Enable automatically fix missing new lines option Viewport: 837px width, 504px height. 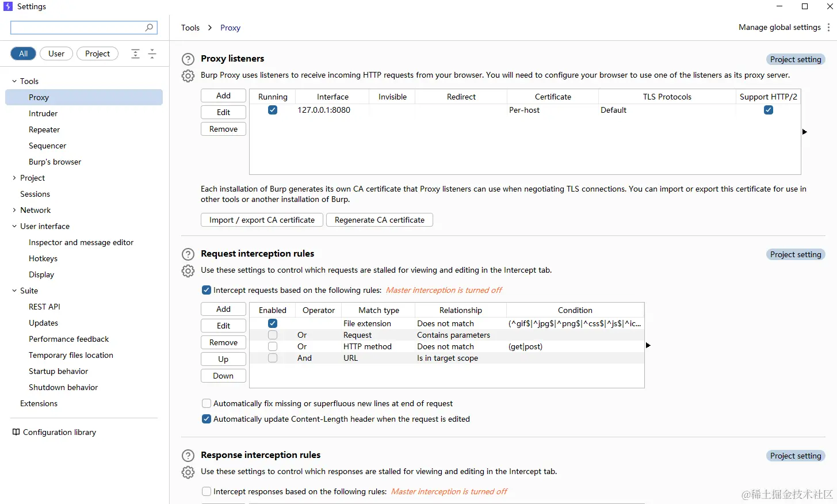pos(206,403)
